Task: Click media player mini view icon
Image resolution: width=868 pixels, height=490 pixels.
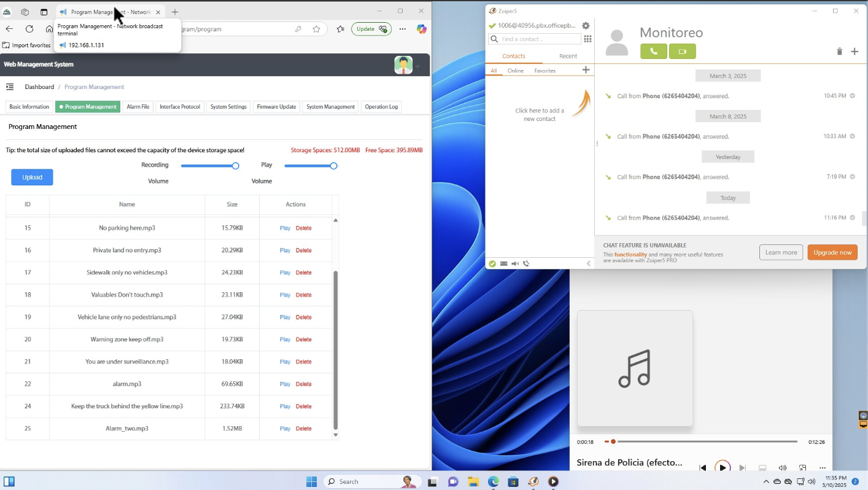Action: tap(802, 468)
